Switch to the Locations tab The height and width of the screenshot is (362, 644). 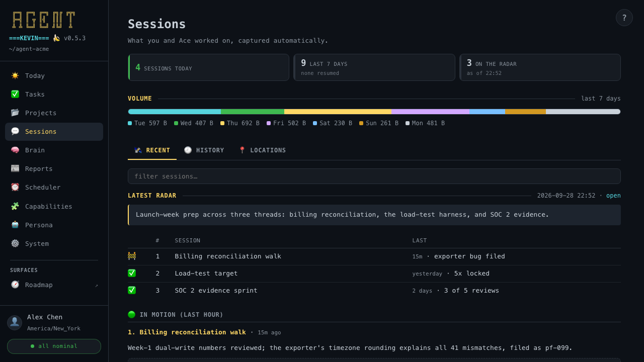click(x=262, y=150)
